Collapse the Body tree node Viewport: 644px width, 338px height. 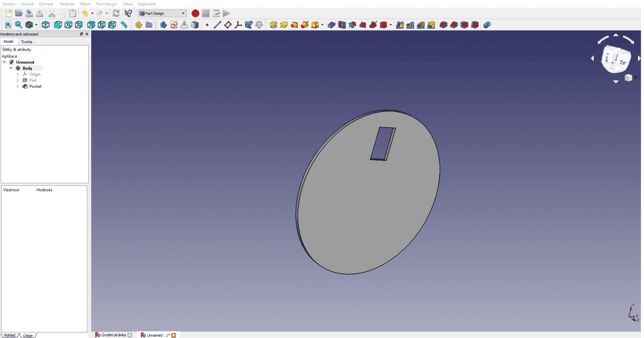11,68
